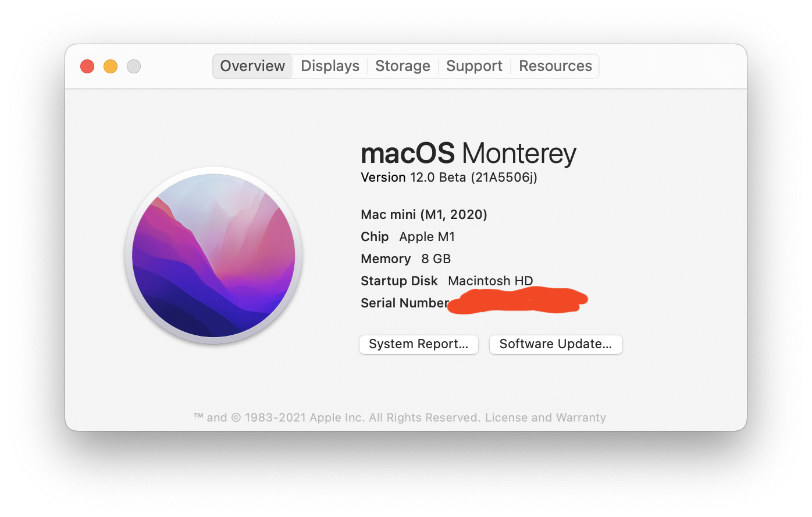Viewport: 812px width, 517px height.
Task: Click the Chip label
Action: tap(375, 237)
